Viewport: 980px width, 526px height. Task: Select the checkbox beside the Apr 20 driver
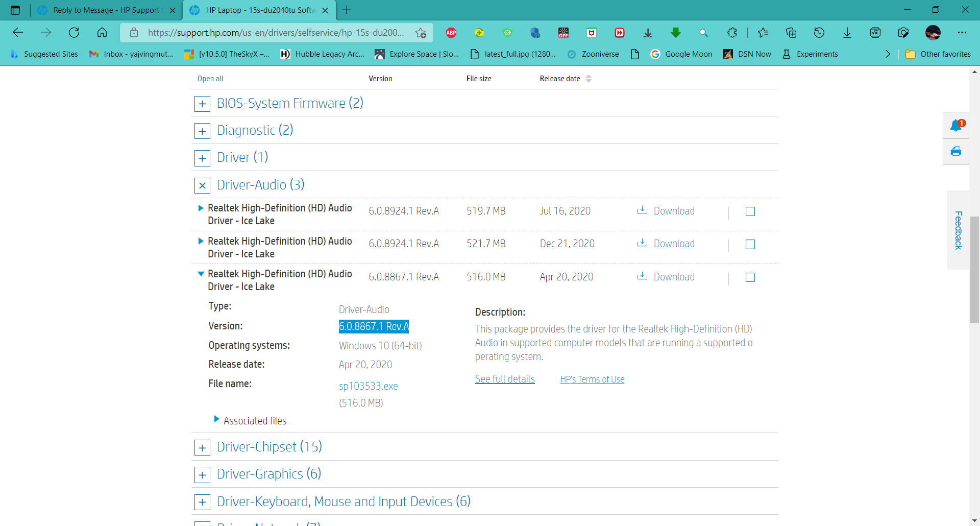(x=750, y=277)
